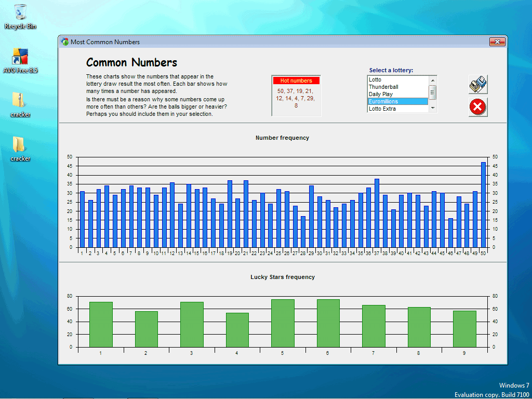The image size is (532, 399).
Task: Close the Most Common Numbers window
Action: tap(497, 42)
